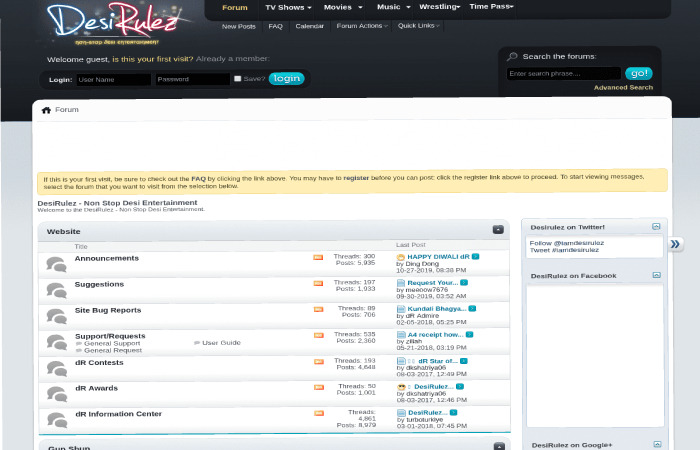Open the Wrestling dropdown menu
Image resolution: width=700 pixels, height=450 pixels.
439,7
